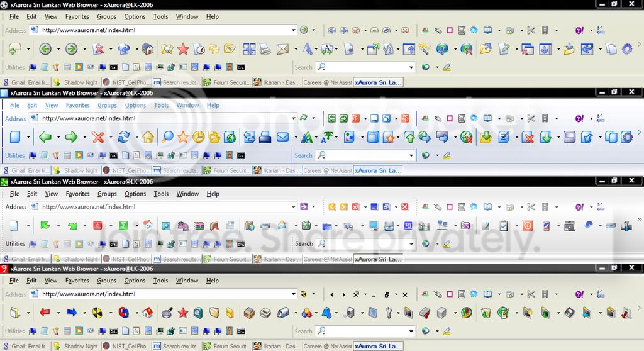Expand Search box dropdown in 3D-icon window
Image resolution: width=644 pixels, height=351 pixels.
click(x=411, y=331)
